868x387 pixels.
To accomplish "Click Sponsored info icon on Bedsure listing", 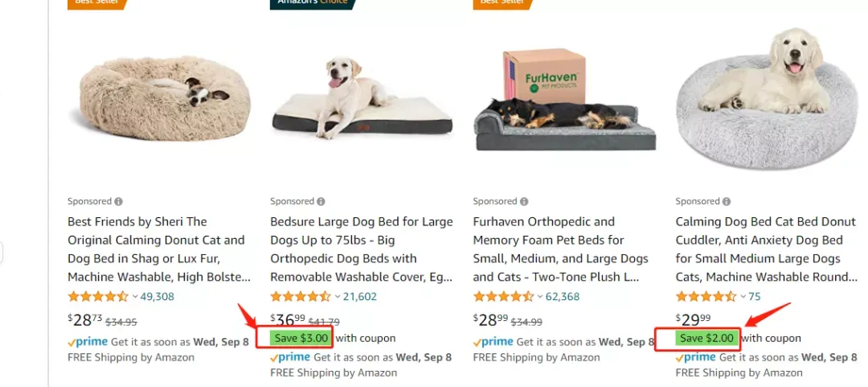I will [x=321, y=201].
